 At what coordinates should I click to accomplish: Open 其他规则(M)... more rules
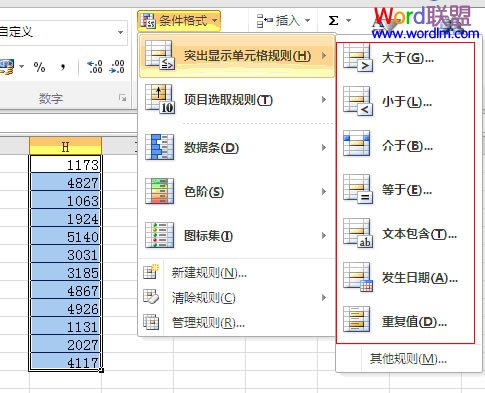[x=408, y=359]
